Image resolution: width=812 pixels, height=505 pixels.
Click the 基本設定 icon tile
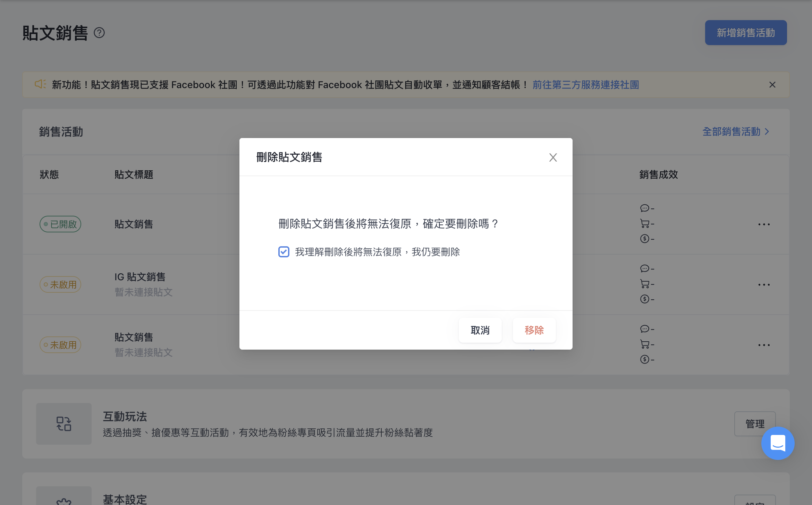pyautogui.click(x=64, y=496)
